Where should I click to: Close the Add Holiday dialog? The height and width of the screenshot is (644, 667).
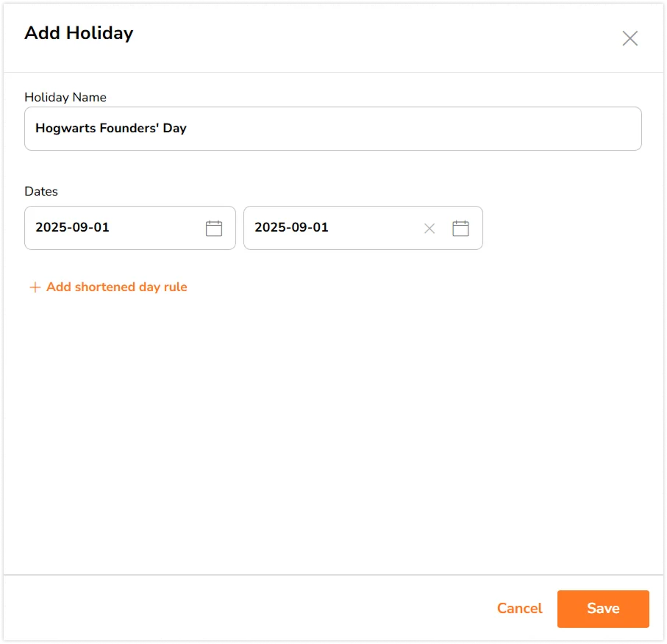tap(629, 39)
